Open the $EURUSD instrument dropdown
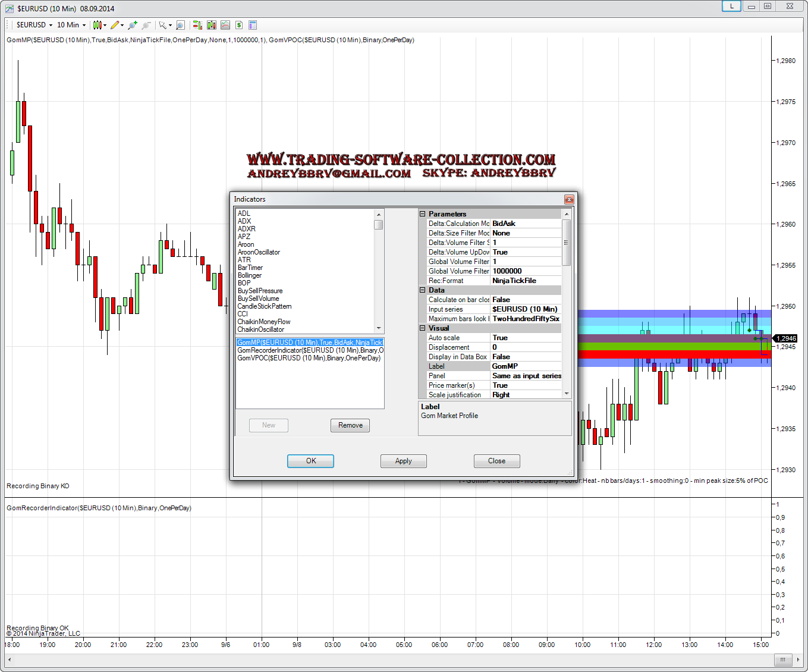The height and width of the screenshot is (672, 808). coord(34,25)
